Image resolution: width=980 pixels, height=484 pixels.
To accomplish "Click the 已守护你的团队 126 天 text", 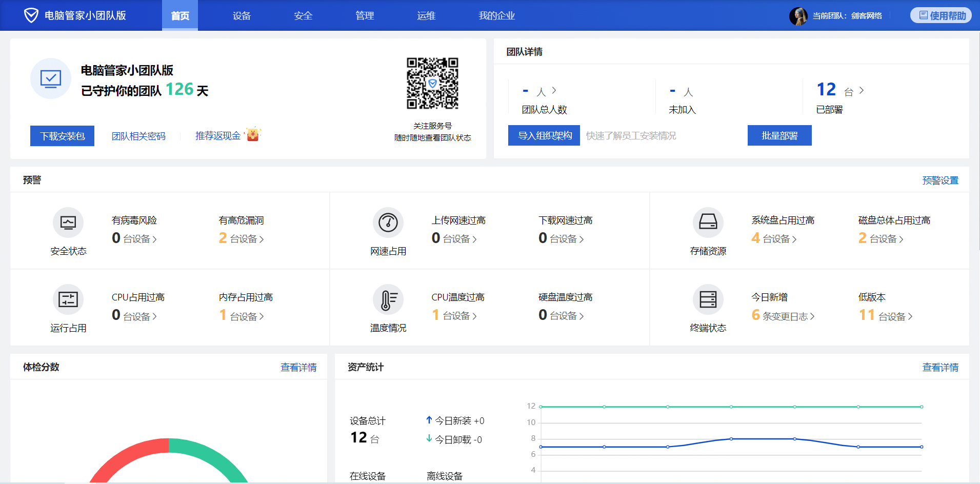I will 145,90.
